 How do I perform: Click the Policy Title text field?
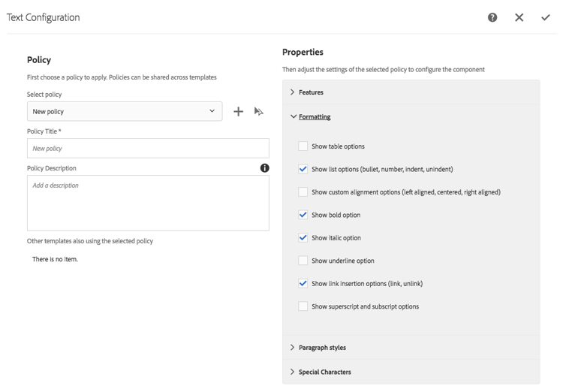[148, 149]
